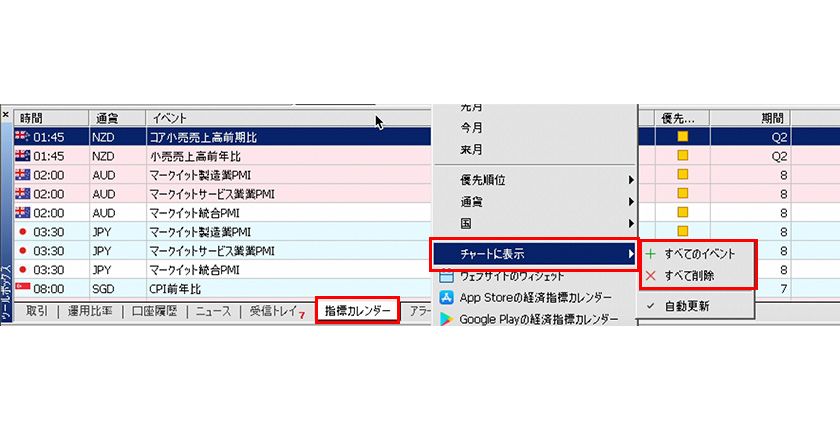
Task: Select 今月 in the context menu
Action: click(471, 128)
